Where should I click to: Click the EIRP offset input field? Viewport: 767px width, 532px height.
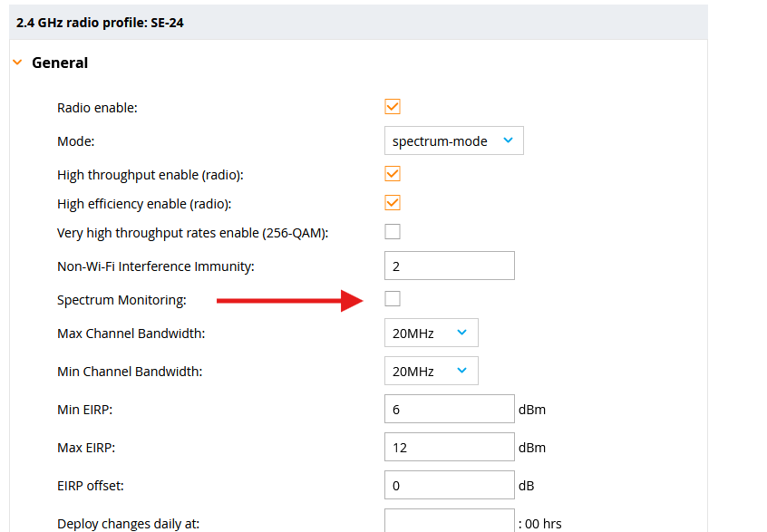pos(450,485)
